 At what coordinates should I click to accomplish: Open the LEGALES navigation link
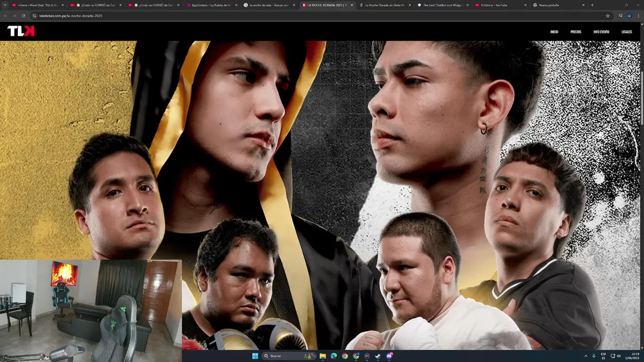pyautogui.click(x=626, y=32)
